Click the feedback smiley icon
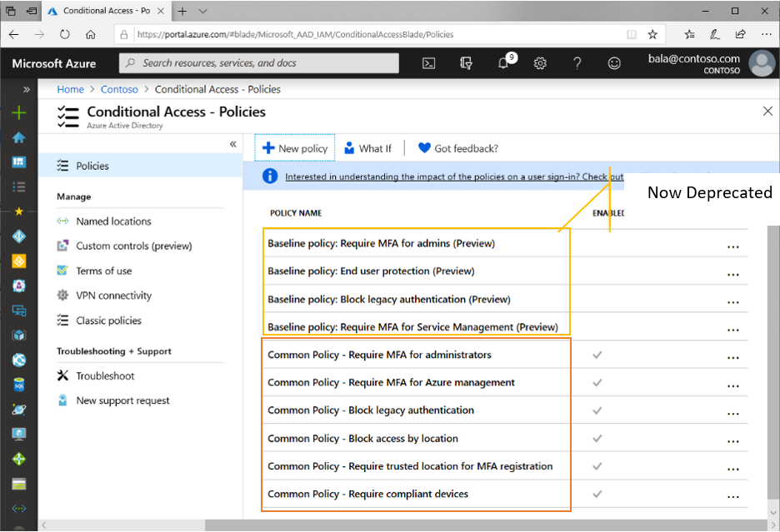This screenshot has height=532, width=780. 614,63
